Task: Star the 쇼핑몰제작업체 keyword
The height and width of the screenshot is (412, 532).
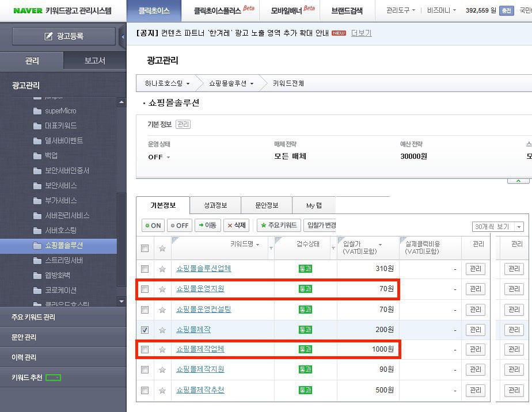Action: click(162, 350)
